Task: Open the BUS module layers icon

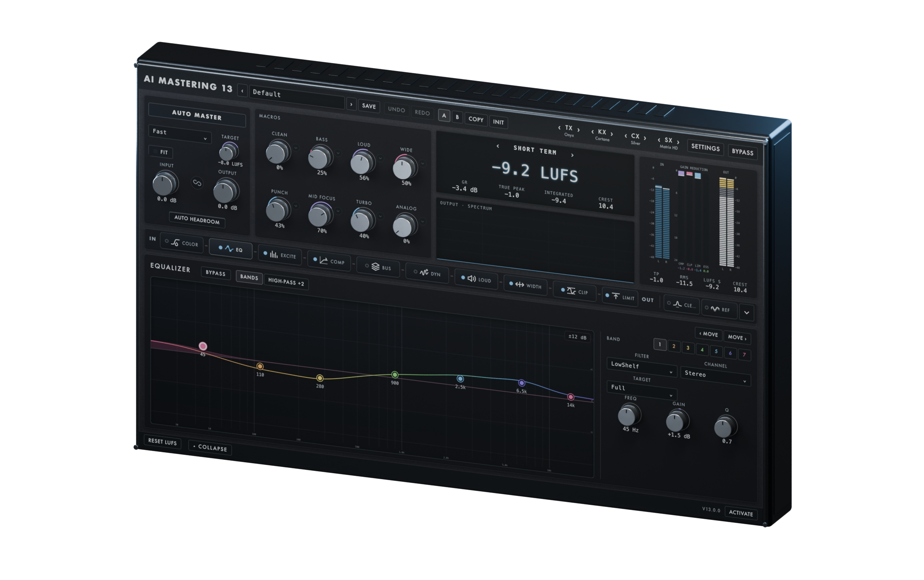Action: [x=375, y=266]
